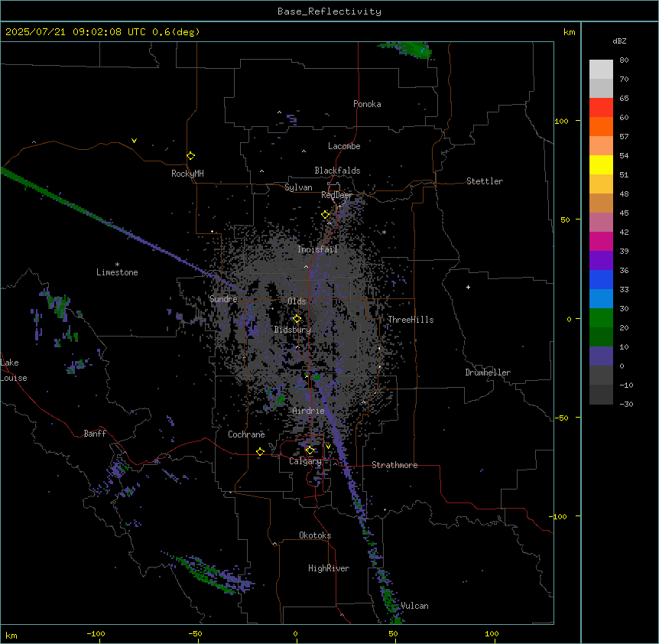
Task: Click the 100 tick on the right axis
Action: tap(561, 121)
